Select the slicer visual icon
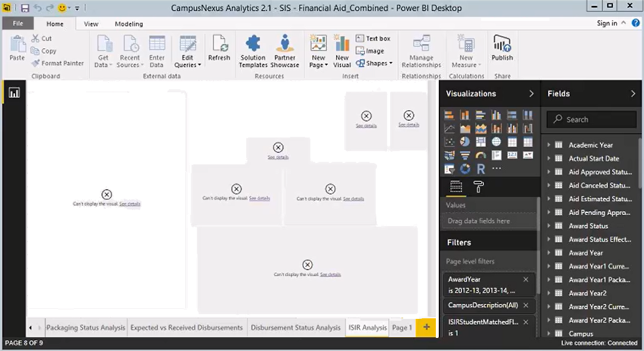Viewport: 644px width, 351px height. click(449, 169)
